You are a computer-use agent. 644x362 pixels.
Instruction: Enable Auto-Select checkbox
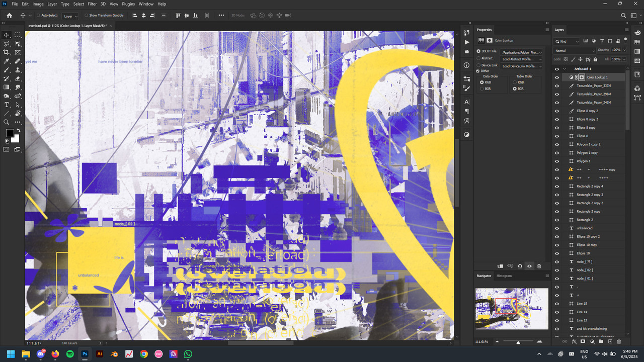(39, 16)
